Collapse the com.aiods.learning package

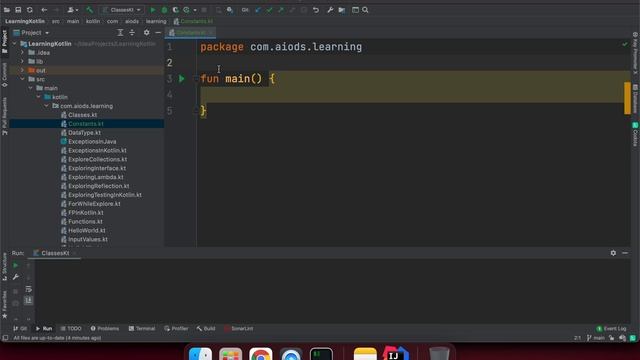[x=47, y=106]
